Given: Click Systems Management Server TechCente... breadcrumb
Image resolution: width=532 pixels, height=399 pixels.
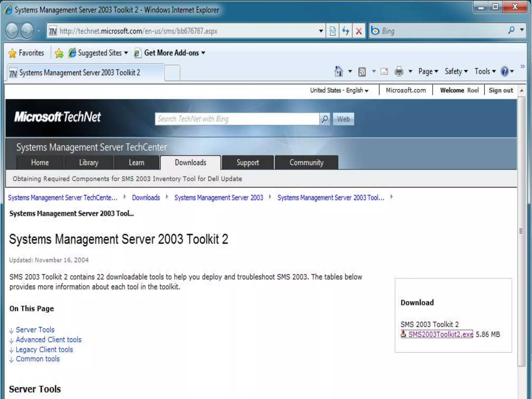Looking at the screenshot, I should [x=63, y=198].
